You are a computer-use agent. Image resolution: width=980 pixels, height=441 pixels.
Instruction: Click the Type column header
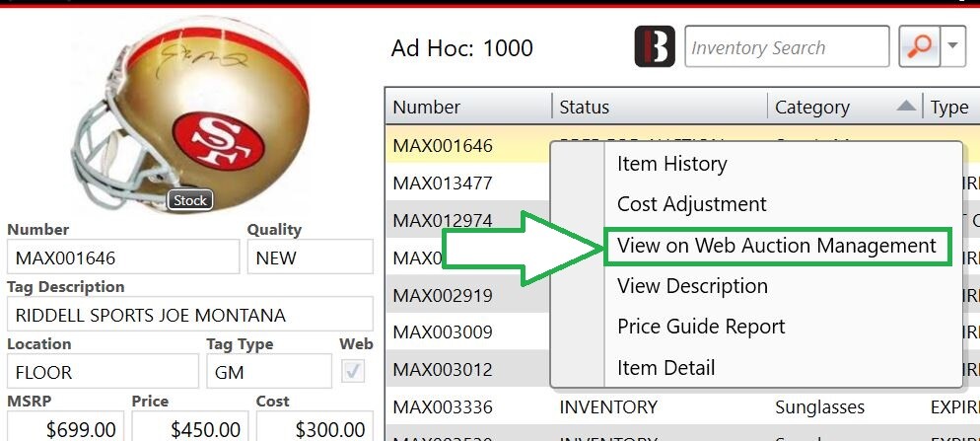point(951,107)
